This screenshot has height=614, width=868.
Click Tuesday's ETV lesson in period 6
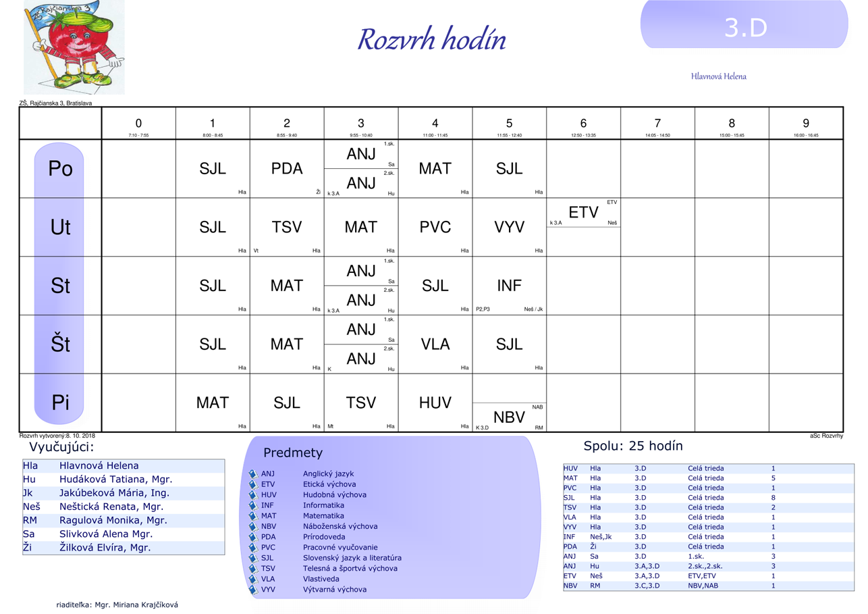point(583,213)
